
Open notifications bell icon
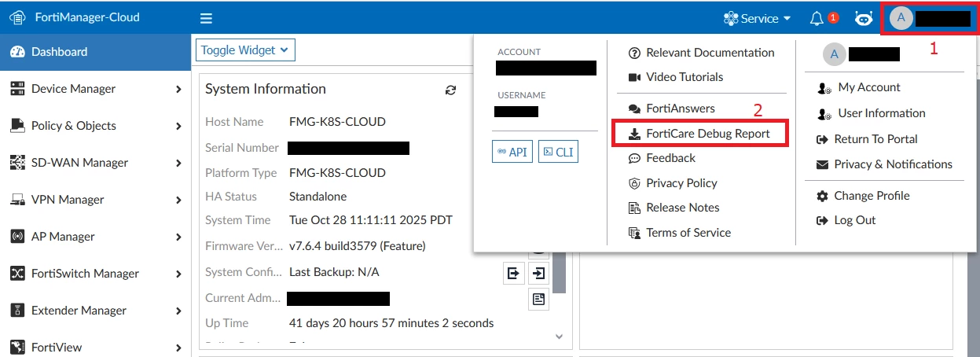point(817,18)
